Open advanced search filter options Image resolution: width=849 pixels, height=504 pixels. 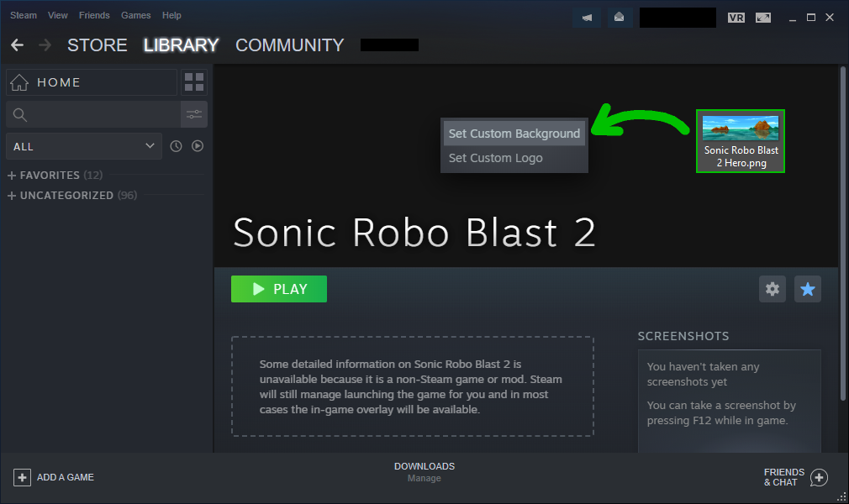194,114
